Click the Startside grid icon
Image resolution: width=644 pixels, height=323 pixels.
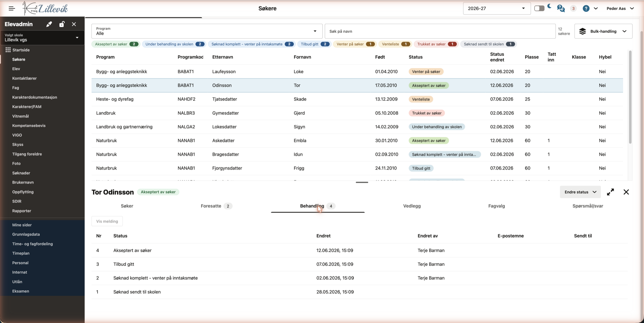8,50
